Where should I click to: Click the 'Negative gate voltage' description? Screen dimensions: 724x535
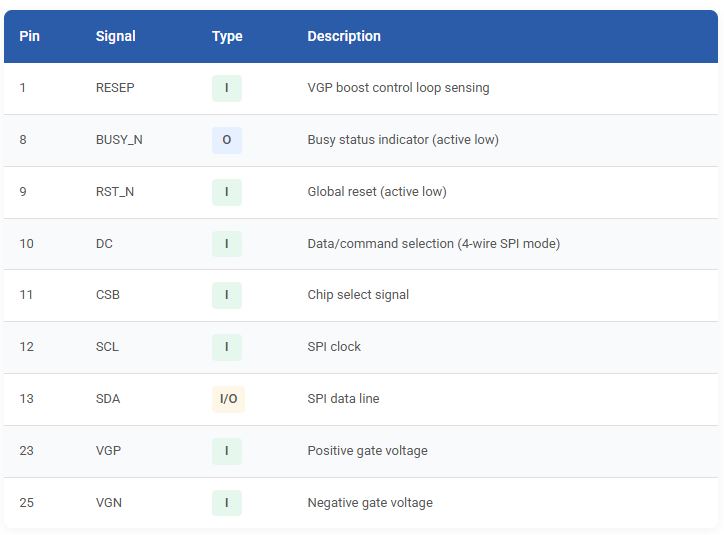pyautogui.click(x=370, y=503)
